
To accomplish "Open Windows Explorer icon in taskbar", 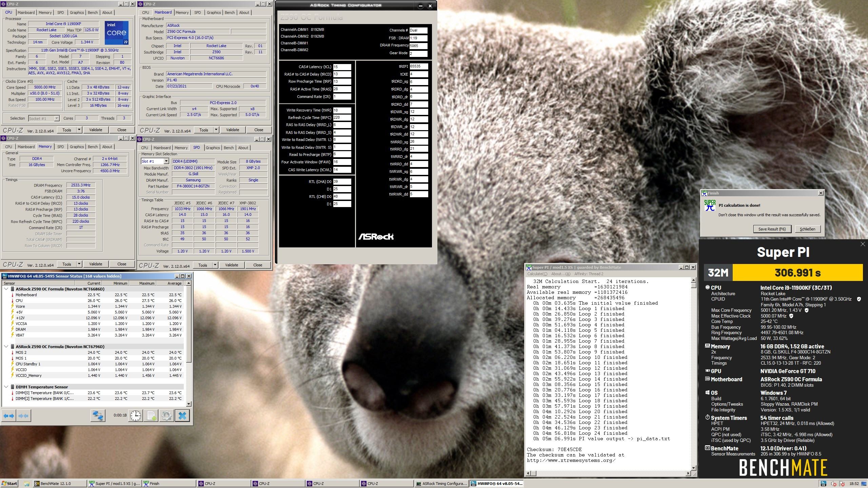I will point(26,484).
